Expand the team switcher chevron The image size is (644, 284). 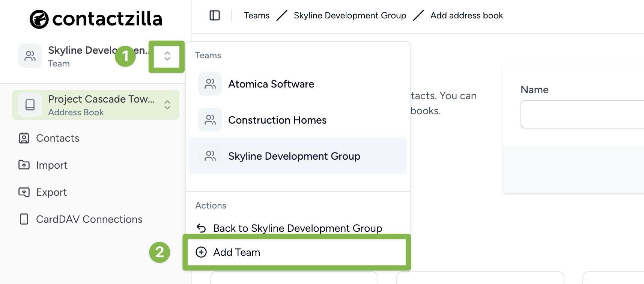coord(167,56)
